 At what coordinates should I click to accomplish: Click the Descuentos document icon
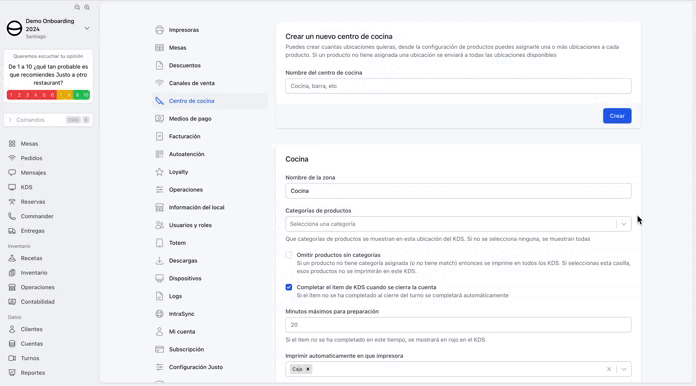[x=159, y=65]
